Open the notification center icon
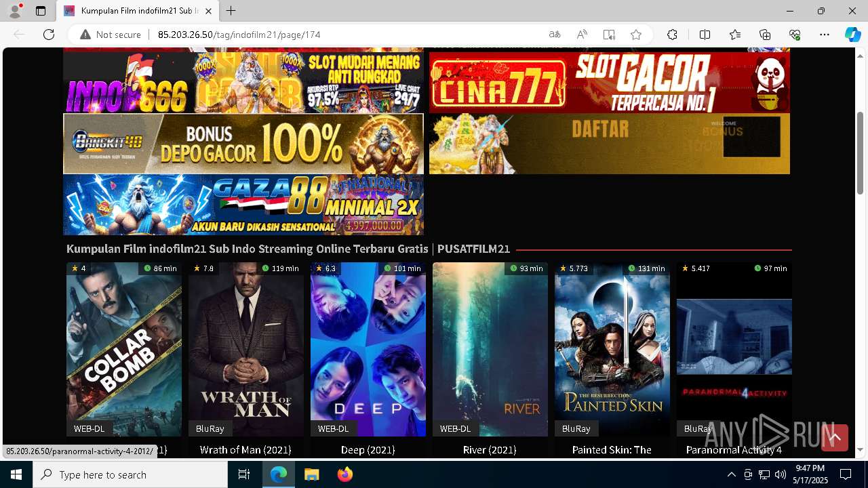The height and width of the screenshot is (488, 868). pyautogui.click(x=846, y=474)
